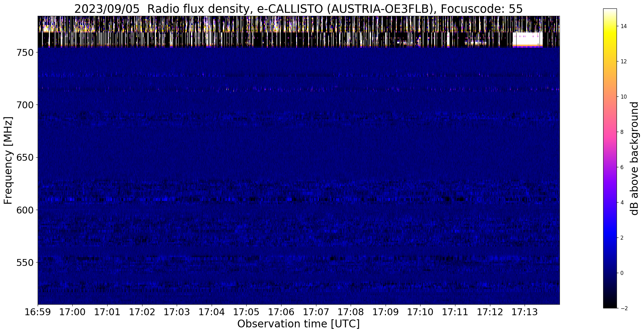This screenshot has height=333, width=644.
Task: Click the 17:01 time tick label
Action: click(108, 312)
